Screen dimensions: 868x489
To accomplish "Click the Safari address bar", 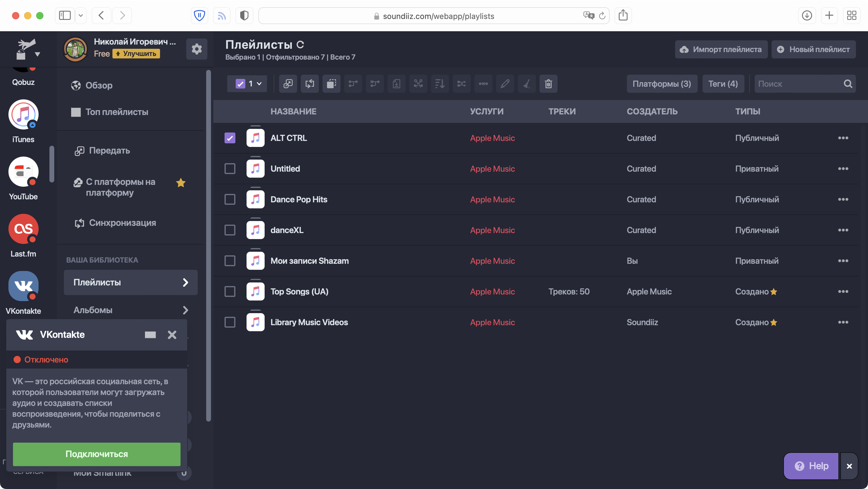I will [434, 15].
